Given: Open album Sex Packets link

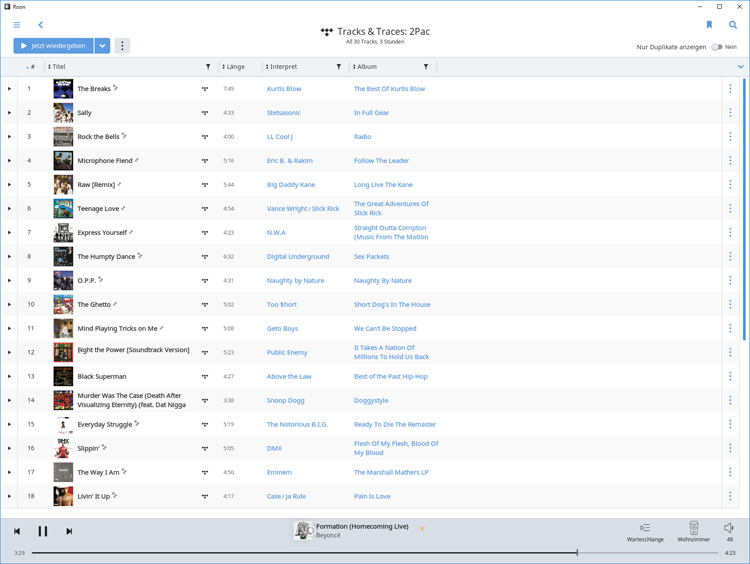Looking at the screenshot, I should click(371, 256).
